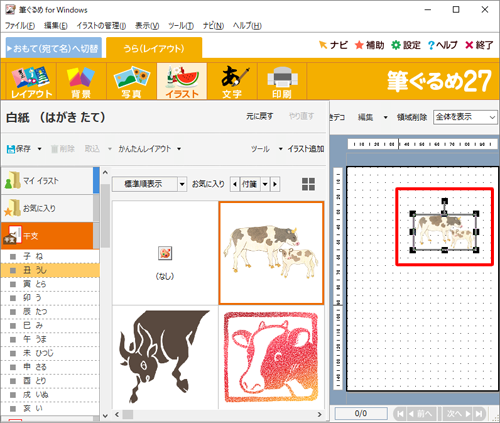Expand かんたんレイアウト dropdown arrow
The height and width of the screenshot is (423, 500).
[179, 149]
